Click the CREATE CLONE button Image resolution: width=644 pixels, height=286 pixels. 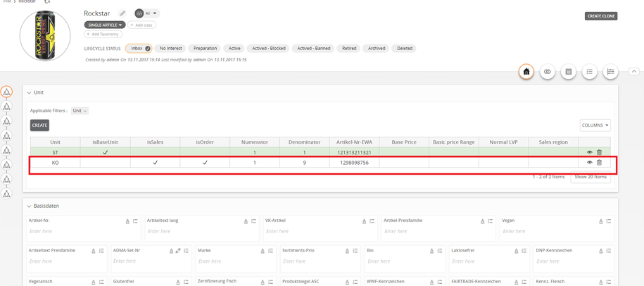[x=601, y=16]
